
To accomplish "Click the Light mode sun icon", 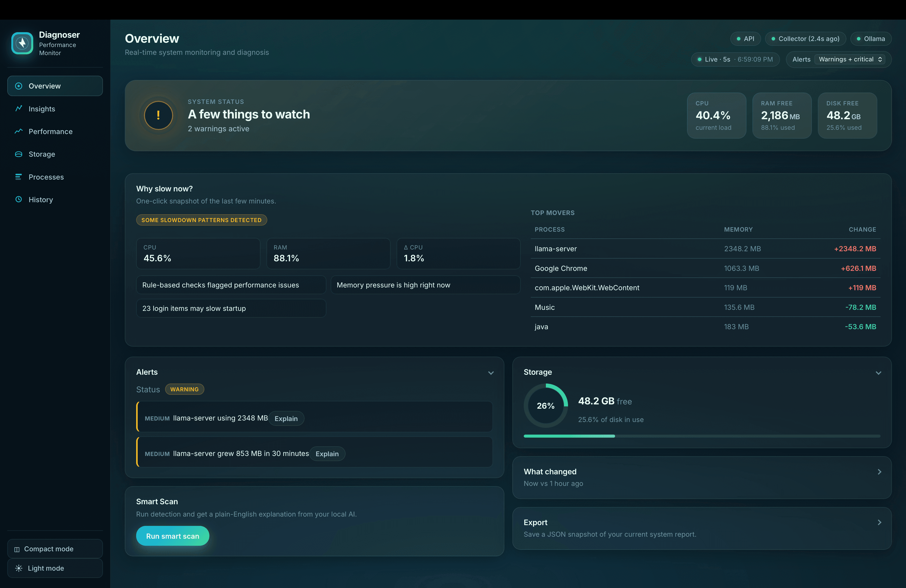I will tap(18, 568).
